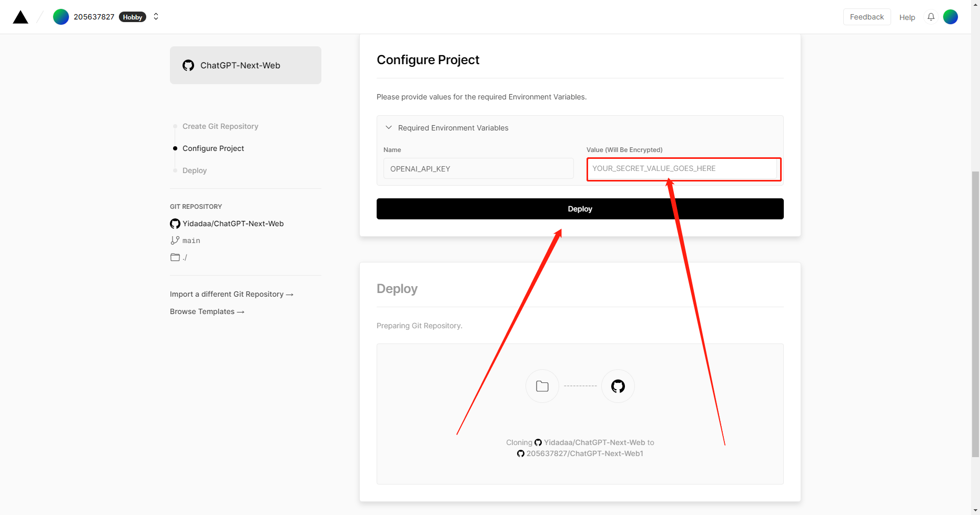Select the ChatGPT-Next-Web repository card

coord(246,65)
